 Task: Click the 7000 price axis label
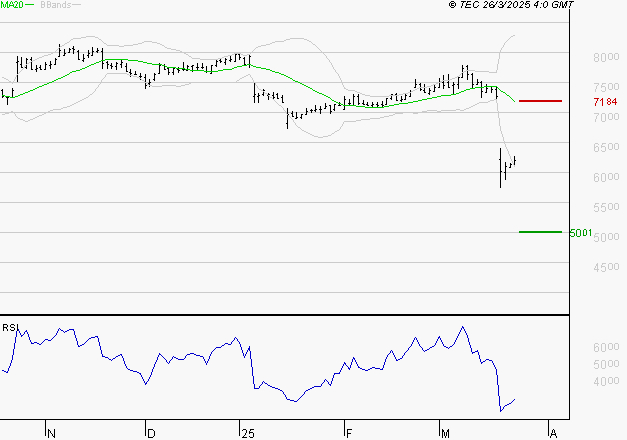coord(606,117)
